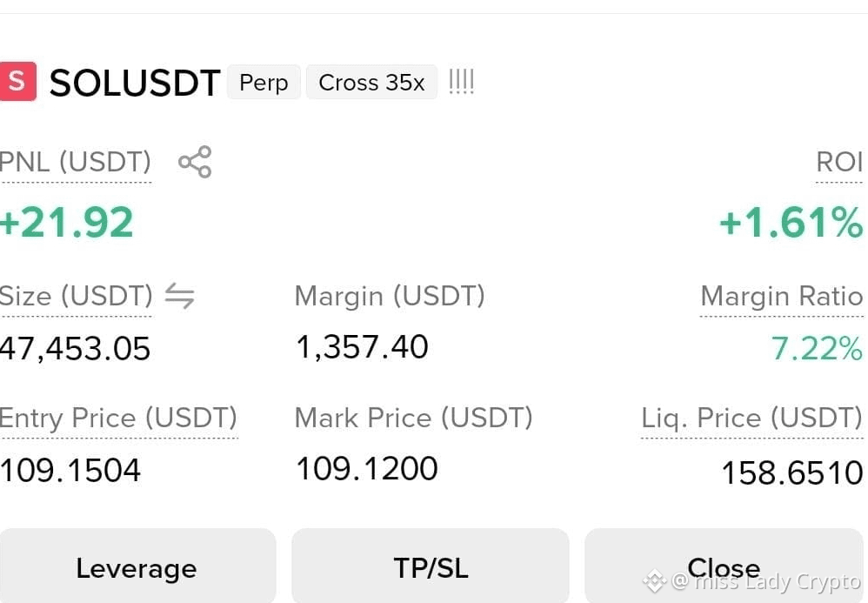This screenshot has height=603, width=868.
Task: Click the Size (USDT) label
Action: 76,296
